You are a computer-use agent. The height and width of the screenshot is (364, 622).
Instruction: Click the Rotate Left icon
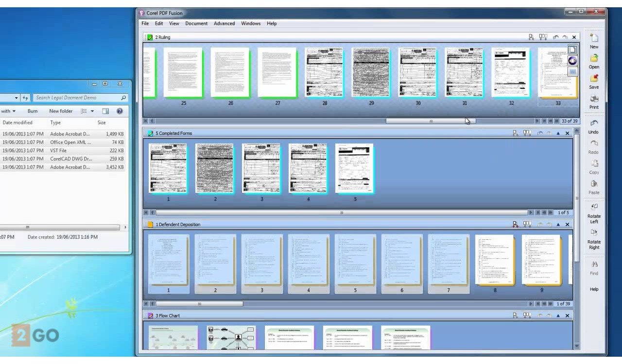tap(594, 207)
